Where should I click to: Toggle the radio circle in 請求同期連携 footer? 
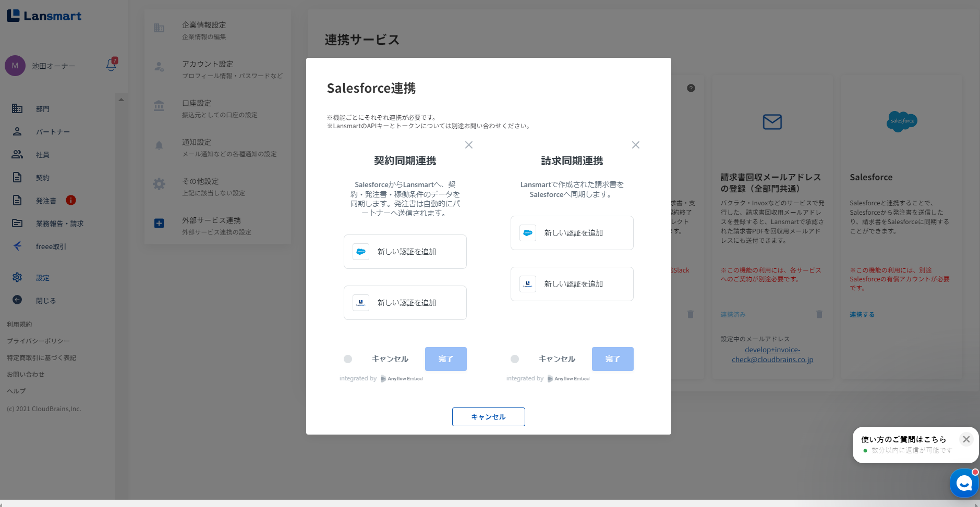click(x=515, y=359)
